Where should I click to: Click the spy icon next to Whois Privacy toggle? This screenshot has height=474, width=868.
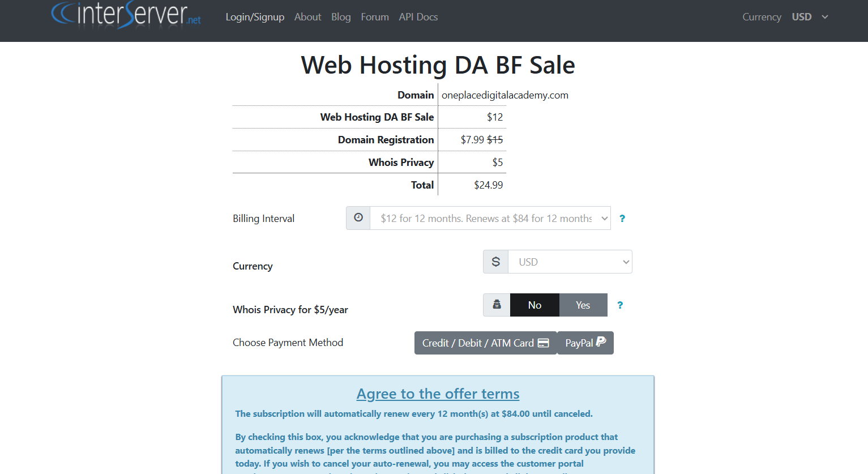tap(497, 305)
